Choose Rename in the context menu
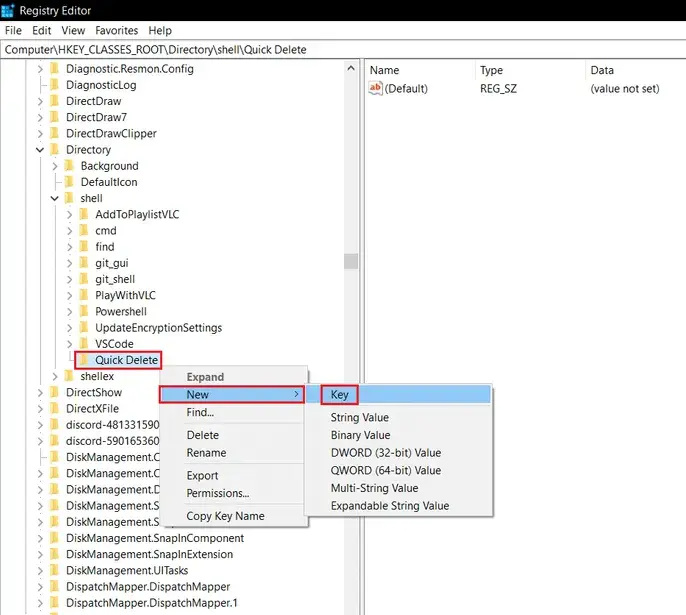Viewport: 686px width, 615px height. (206, 452)
